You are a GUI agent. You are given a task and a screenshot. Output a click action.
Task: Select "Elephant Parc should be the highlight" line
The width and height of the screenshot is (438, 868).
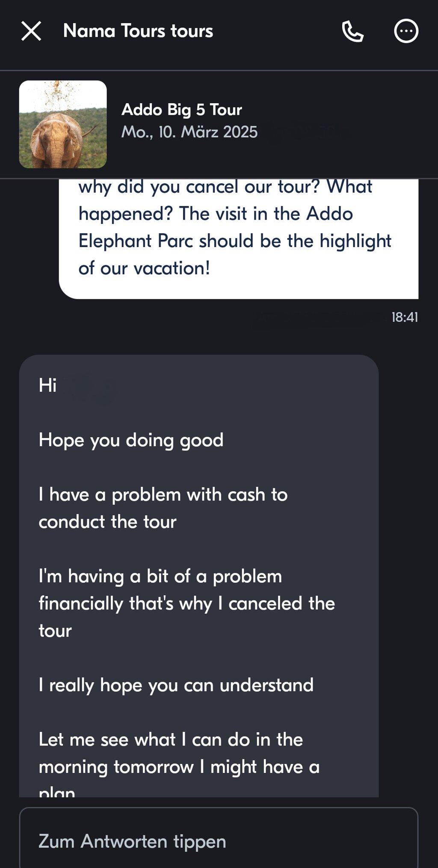pyautogui.click(x=235, y=242)
